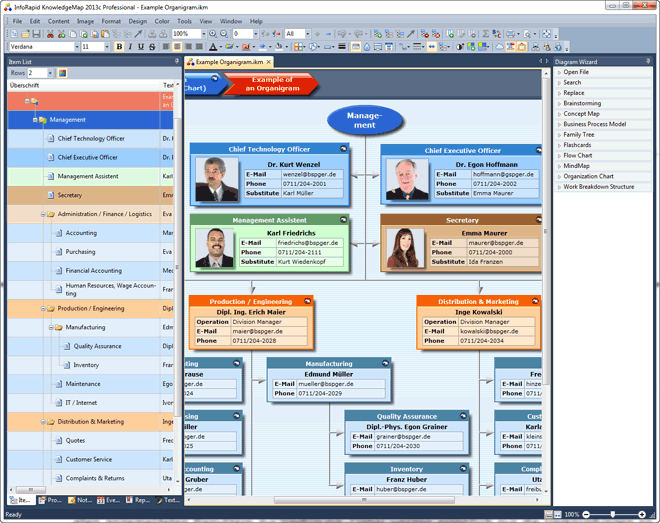The height and width of the screenshot is (523, 660).
Task: Click the half-filled circle contrast icon
Action: point(460,47)
